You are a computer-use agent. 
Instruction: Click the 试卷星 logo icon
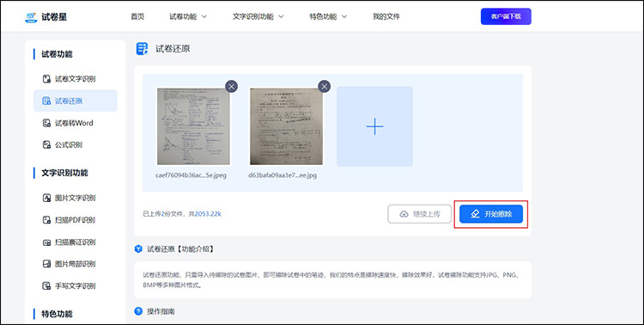click(x=31, y=17)
